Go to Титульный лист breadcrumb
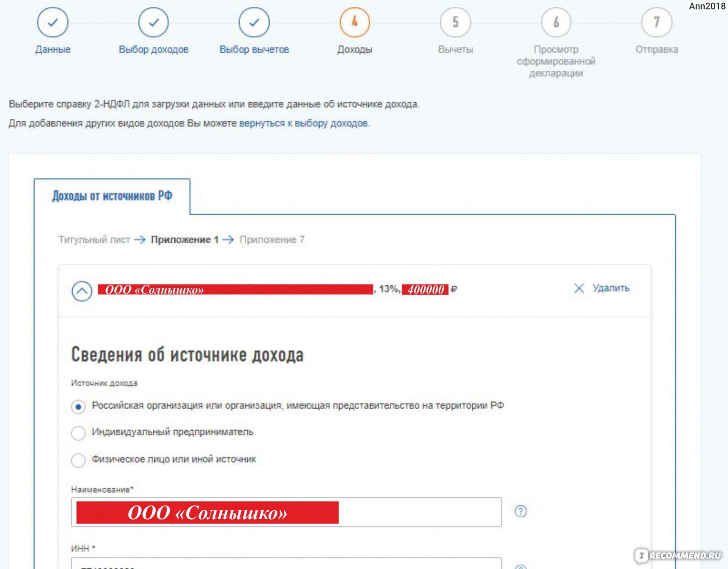 click(x=94, y=240)
